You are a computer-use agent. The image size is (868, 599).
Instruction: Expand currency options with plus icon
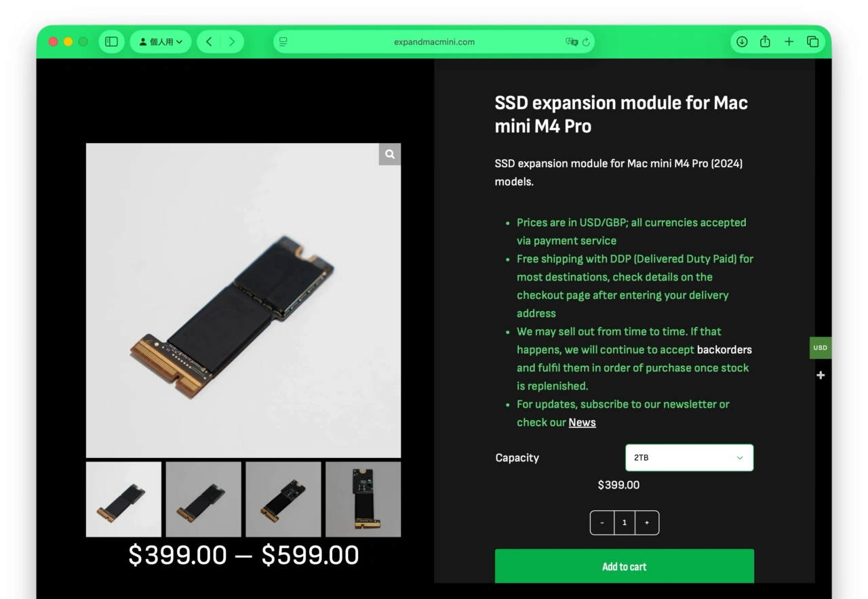[821, 375]
